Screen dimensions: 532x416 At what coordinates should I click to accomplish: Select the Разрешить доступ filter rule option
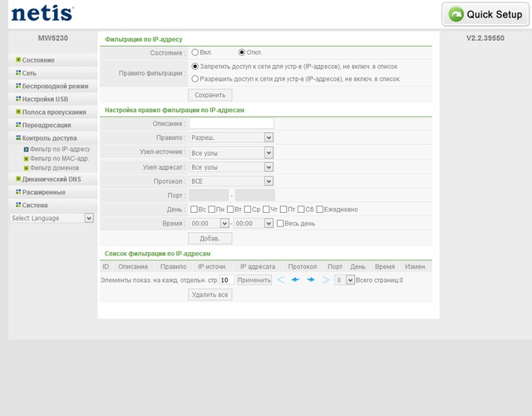point(195,79)
